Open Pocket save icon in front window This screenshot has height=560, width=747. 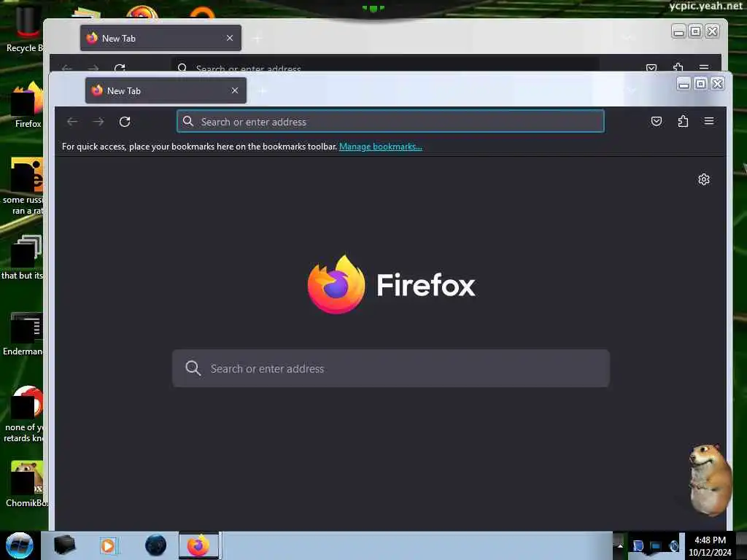[657, 122]
